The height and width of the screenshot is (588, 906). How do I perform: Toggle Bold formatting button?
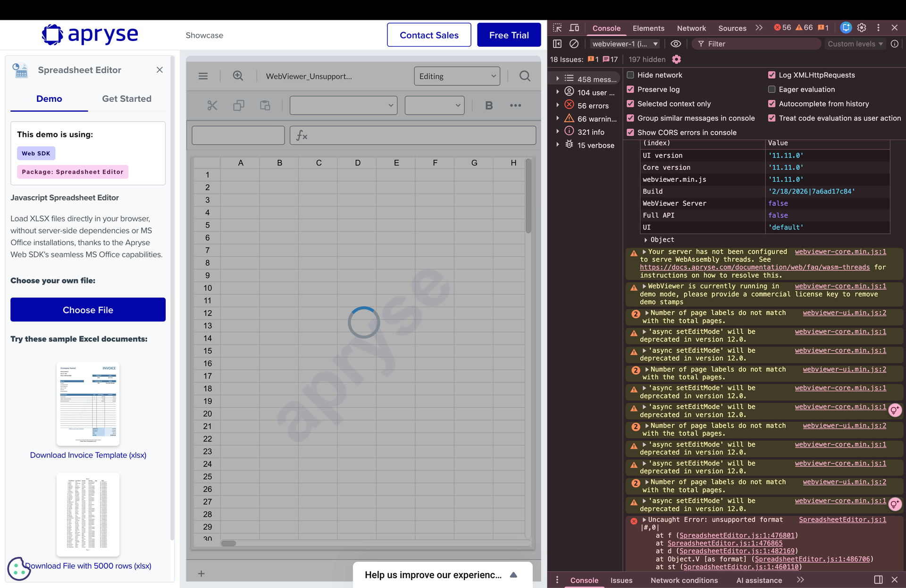pos(489,105)
